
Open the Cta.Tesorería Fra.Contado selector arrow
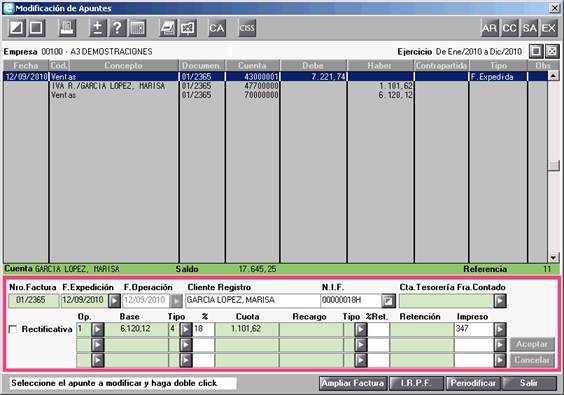pos(500,301)
